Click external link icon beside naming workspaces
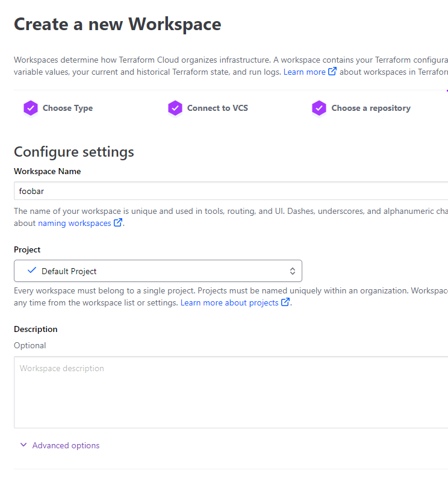The height and width of the screenshot is (479, 448). (x=118, y=223)
